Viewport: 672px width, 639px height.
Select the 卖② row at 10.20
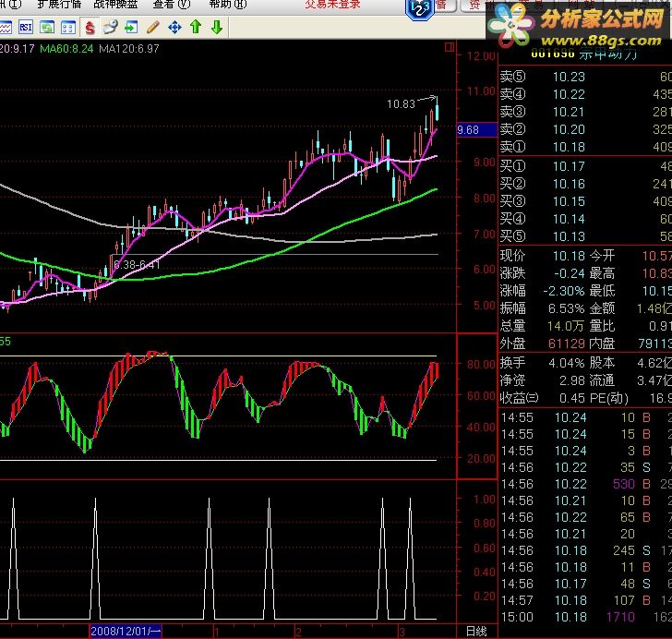tap(585, 129)
